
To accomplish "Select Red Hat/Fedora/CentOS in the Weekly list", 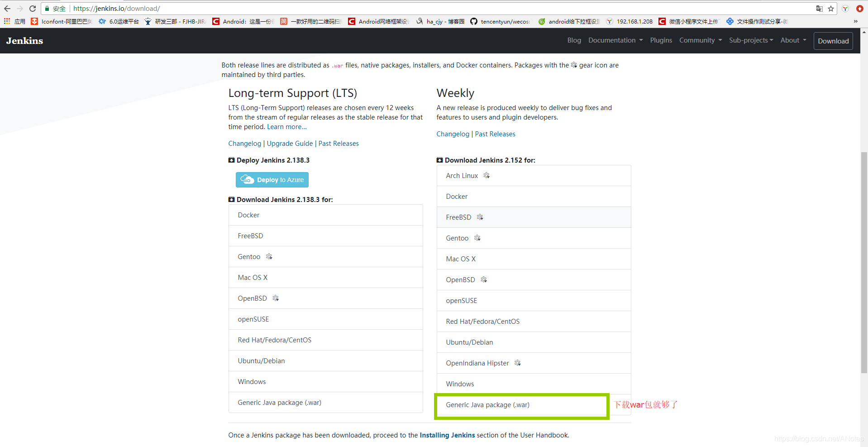I will [x=534, y=322].
